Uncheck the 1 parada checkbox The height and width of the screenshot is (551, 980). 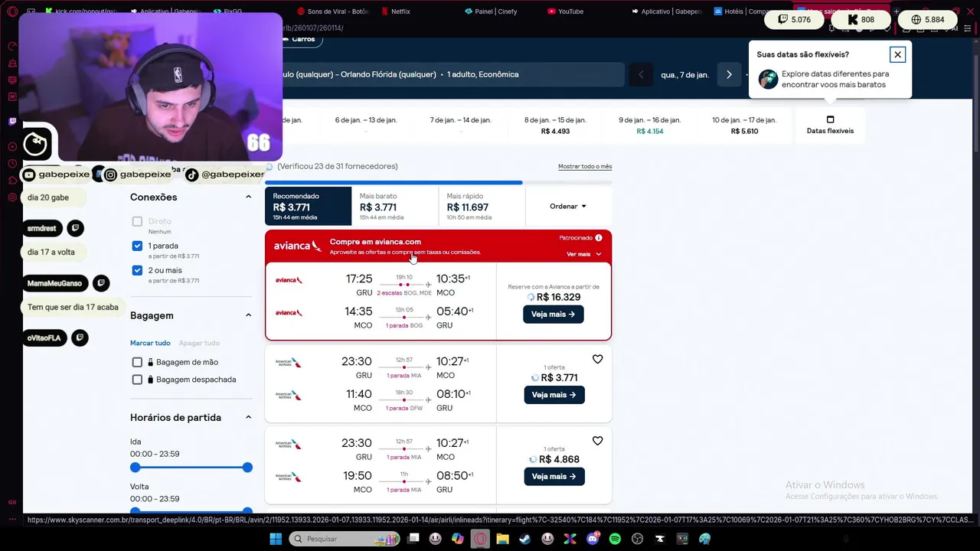137,246
